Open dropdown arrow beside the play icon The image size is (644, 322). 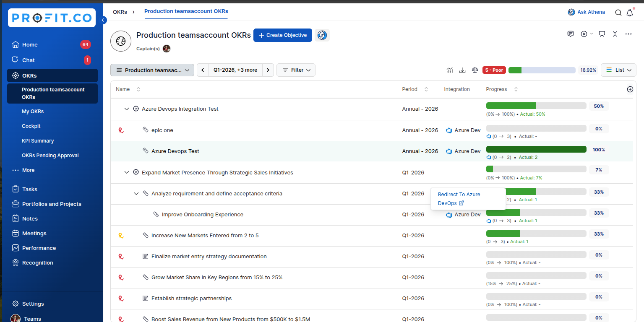(592, 34)
